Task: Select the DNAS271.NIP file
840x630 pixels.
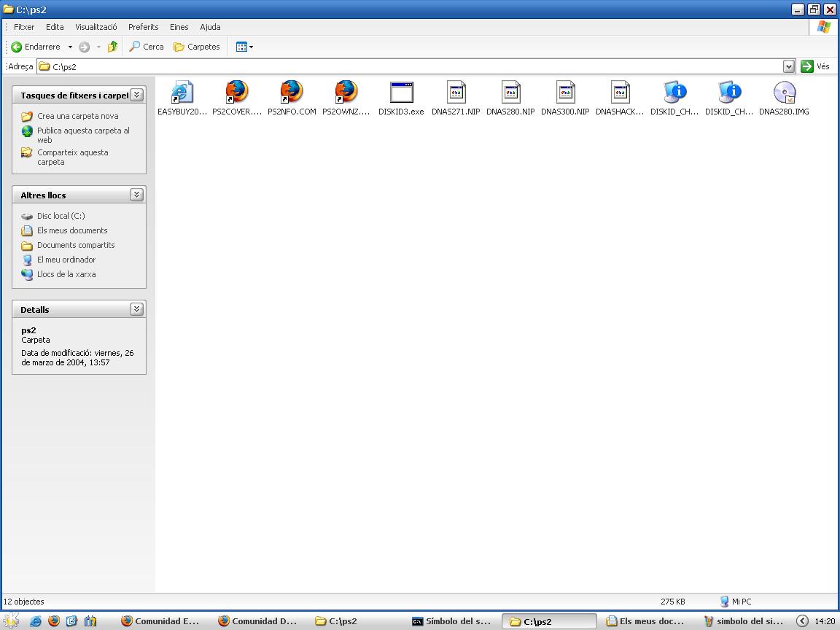Action: click(x=456, y=93)
